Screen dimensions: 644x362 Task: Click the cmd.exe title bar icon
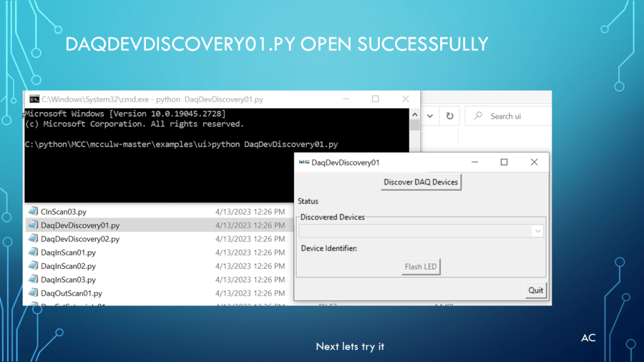33,99
